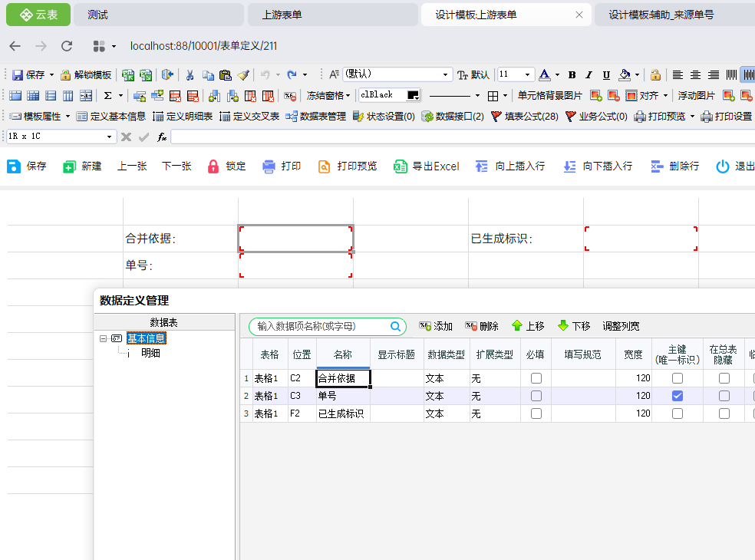Open the font size 11 dropdown
This screenshot has height=560, width=755.
click(x=528, y=75)
